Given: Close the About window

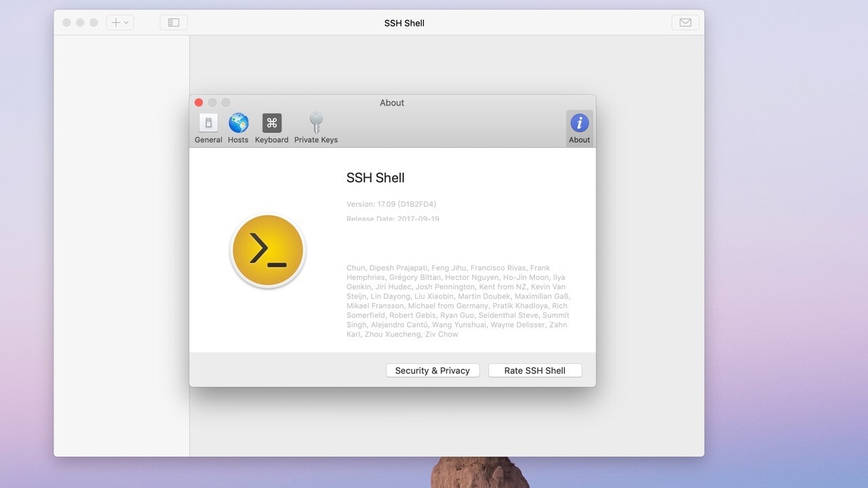Looking at the screenshot, I should tap(199, 102).
